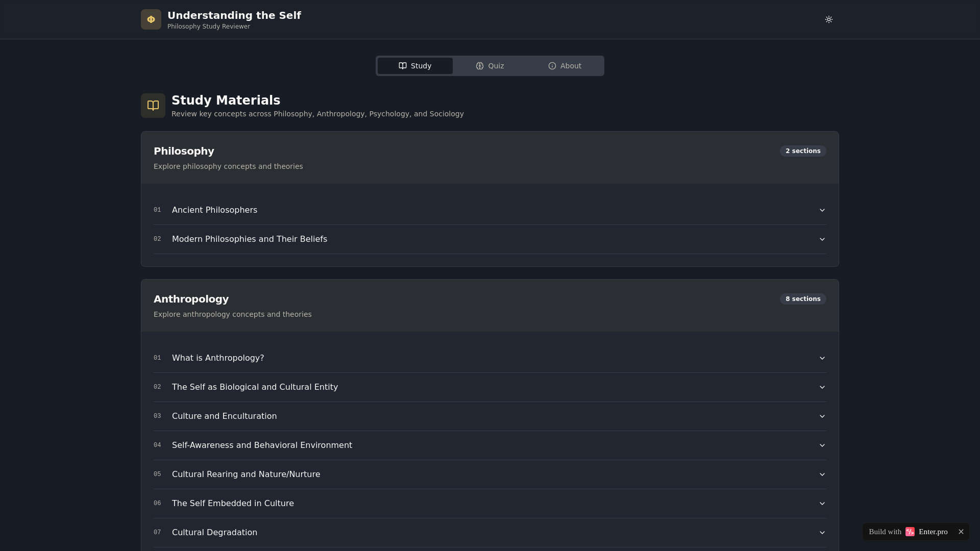Expand Culture and Enculturation chevron
Viewport: 980px width, 551px height.
tap(822, 416)
